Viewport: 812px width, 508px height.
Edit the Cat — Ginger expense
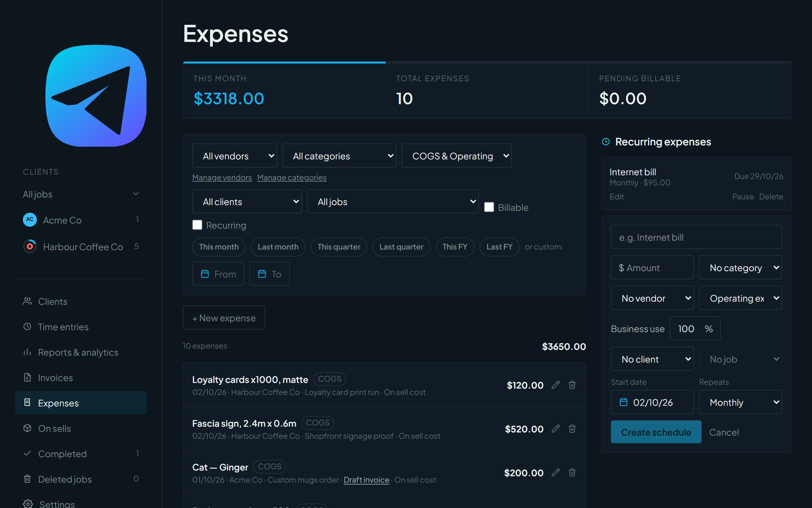(556, 472)
